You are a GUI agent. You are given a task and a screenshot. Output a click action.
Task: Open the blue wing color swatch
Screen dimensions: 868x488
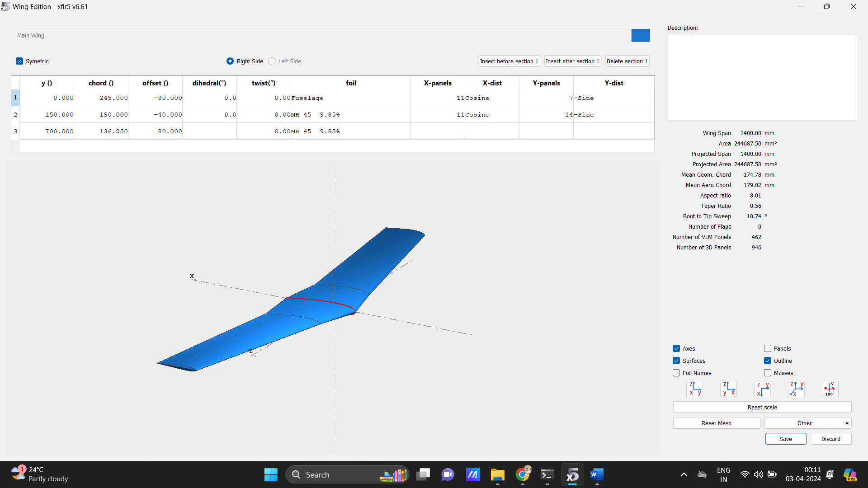tap(641, 35)
